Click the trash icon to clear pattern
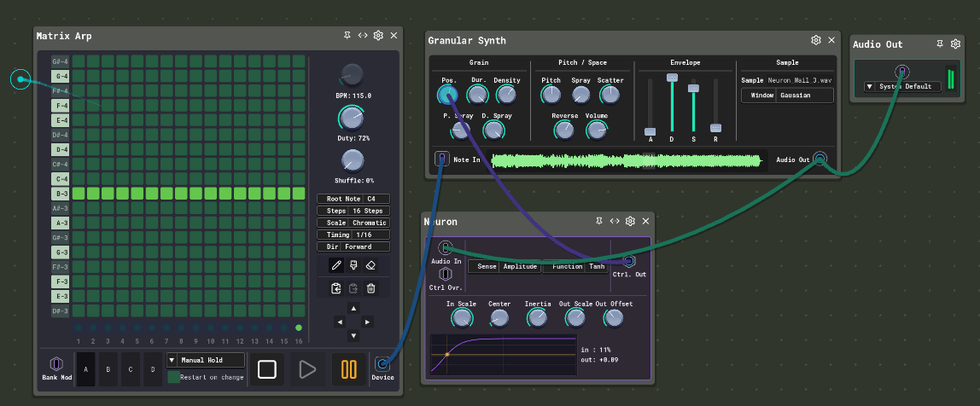Screen dimensions: 980x406 (370, 288)
